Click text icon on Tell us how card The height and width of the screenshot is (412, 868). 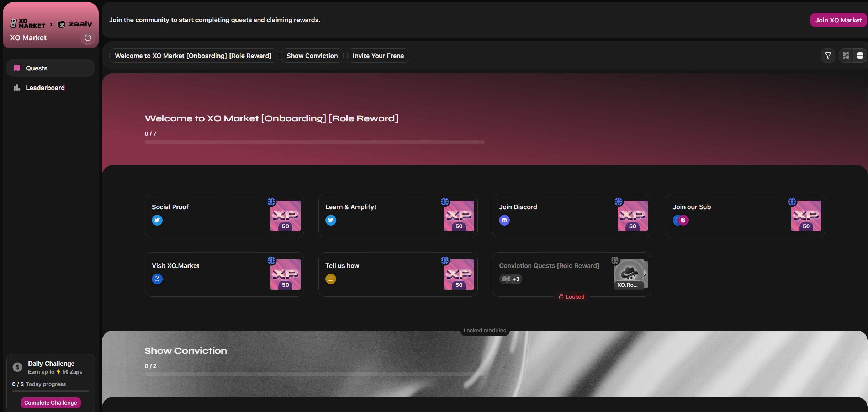tap(331, 279)
